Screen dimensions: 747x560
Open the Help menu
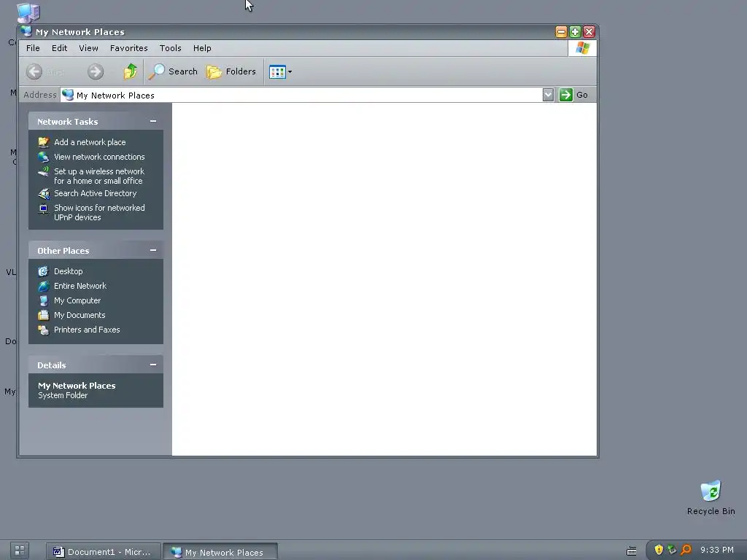(202, 48)
